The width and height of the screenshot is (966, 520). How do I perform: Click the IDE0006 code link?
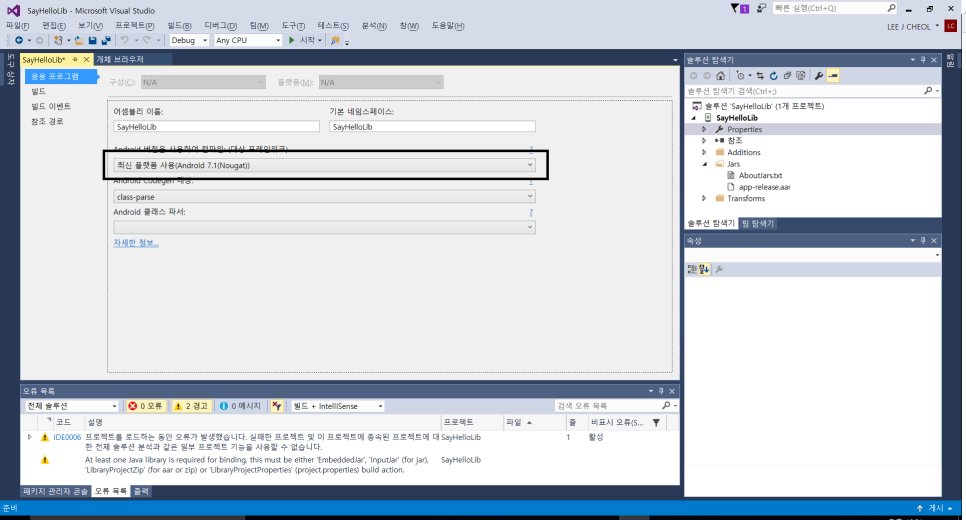[67, 437]
